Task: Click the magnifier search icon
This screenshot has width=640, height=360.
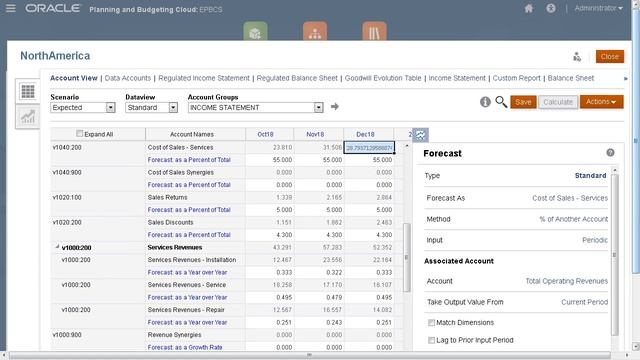Action: coord(501,102)
